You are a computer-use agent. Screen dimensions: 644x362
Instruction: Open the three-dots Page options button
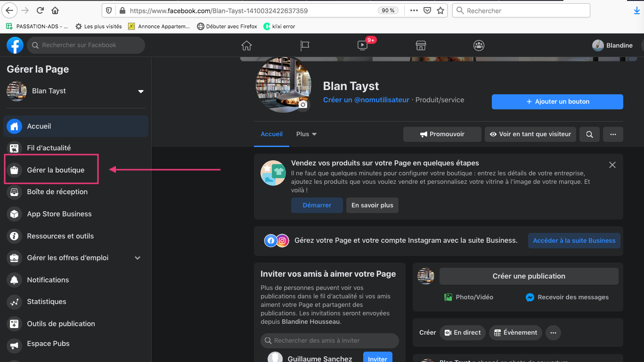613,134
